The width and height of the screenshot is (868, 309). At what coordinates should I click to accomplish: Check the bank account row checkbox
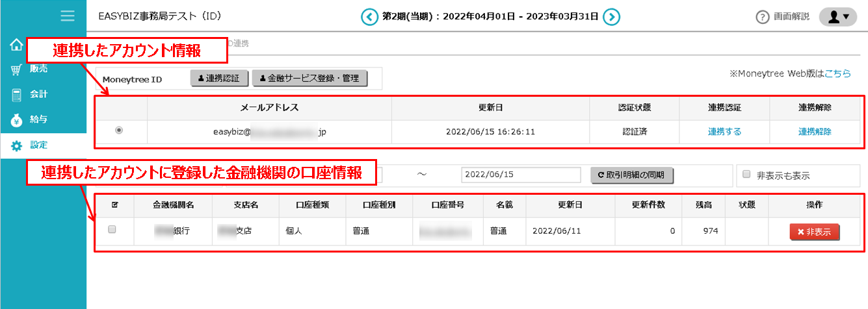coord(112,230)
